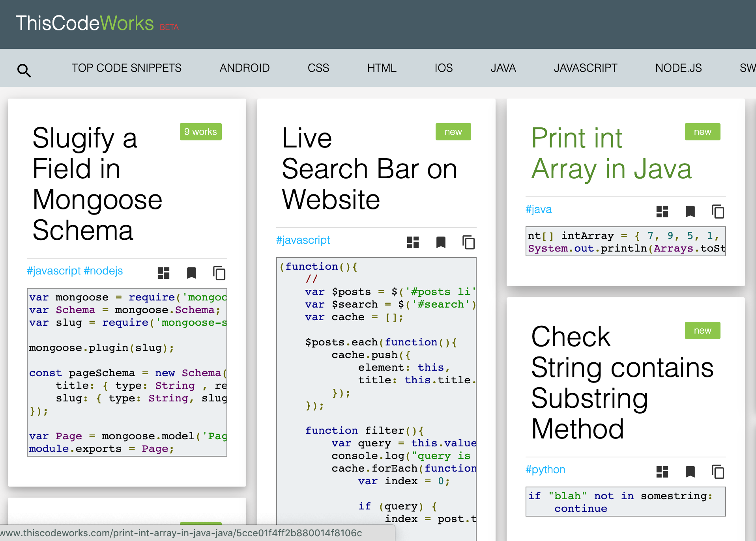
Task: Open Slugify a Field in Mongoose Schema title
Action: pyautogui.click(x=97, y=184)
